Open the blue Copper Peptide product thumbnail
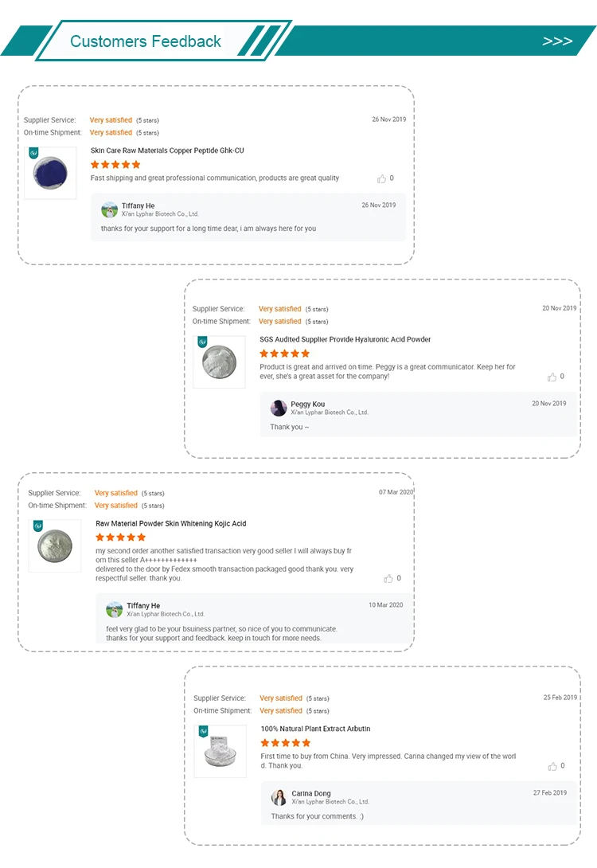Viewport: 597px width, 868px height. (x=50, y=173)
